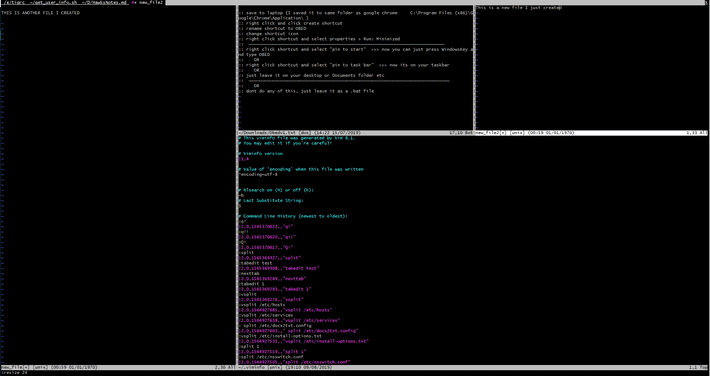Click the ':resize 24' command line
The height and width of the screenshot is (376, 710).
point(14,373)
